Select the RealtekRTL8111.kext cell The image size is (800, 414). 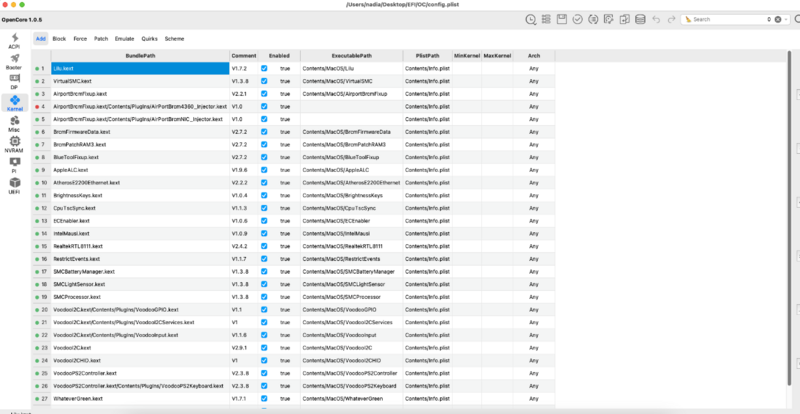[x=140, y=246]
